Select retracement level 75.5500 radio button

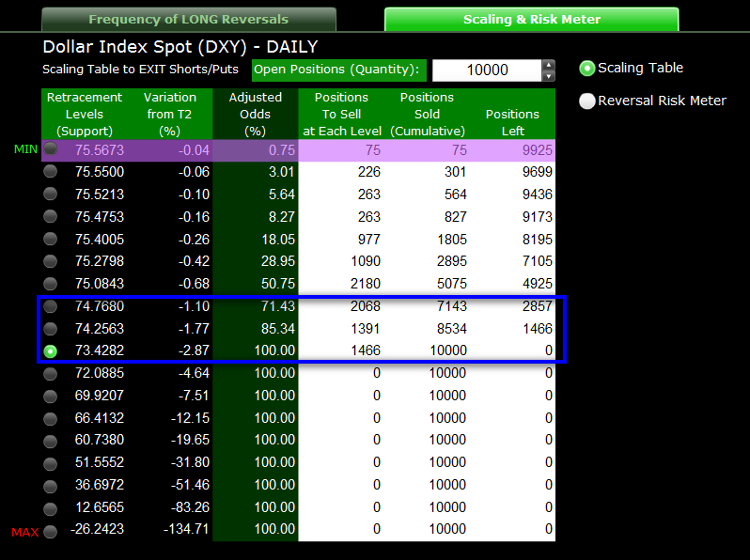tap(50, 171)
